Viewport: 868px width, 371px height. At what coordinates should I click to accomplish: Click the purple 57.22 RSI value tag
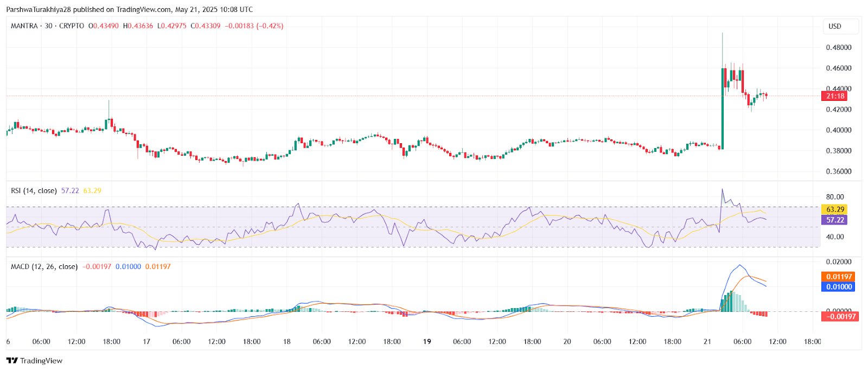click(835, 220)
